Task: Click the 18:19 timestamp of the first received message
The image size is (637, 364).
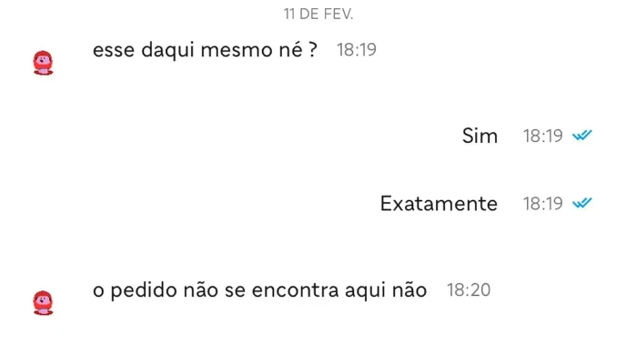Action: pyautogui.click(x=357, y=50)
